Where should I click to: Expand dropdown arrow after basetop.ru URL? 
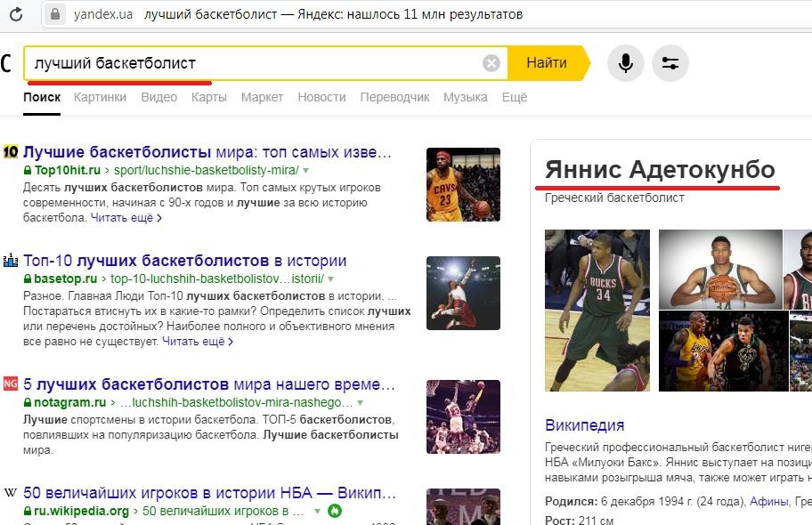tap(331, 279)
